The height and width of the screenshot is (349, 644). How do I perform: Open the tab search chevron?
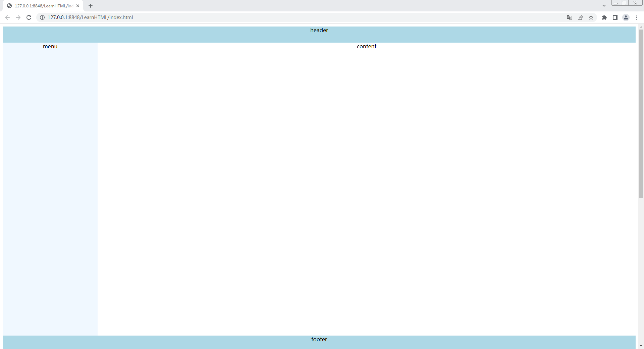tap(604, 5)
